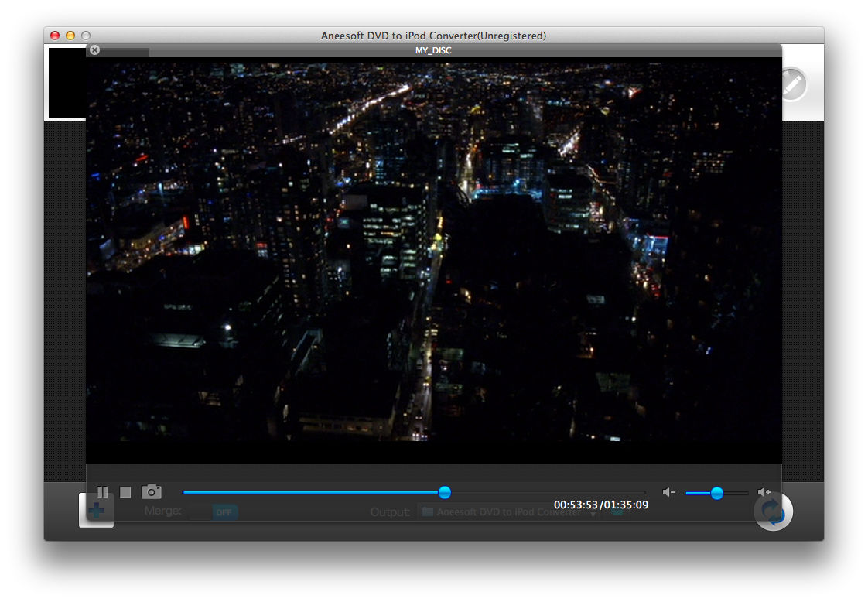Viewport: 868px width, 602px height.
Task: Click the playback seek slider handle
Action: pos(444,492)
